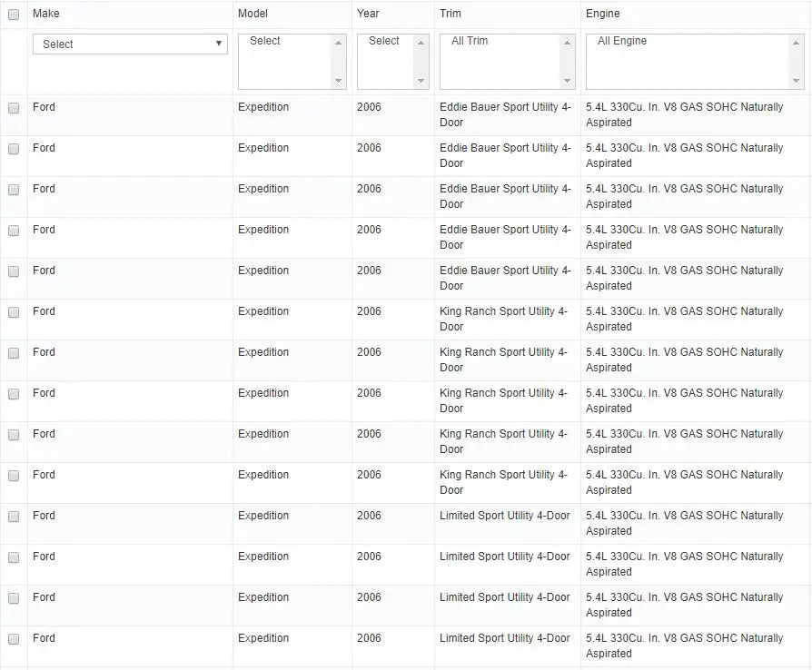Screen dimensions: 812x670
Task: Click the Year column header
Action: click(x=368, y=14)
